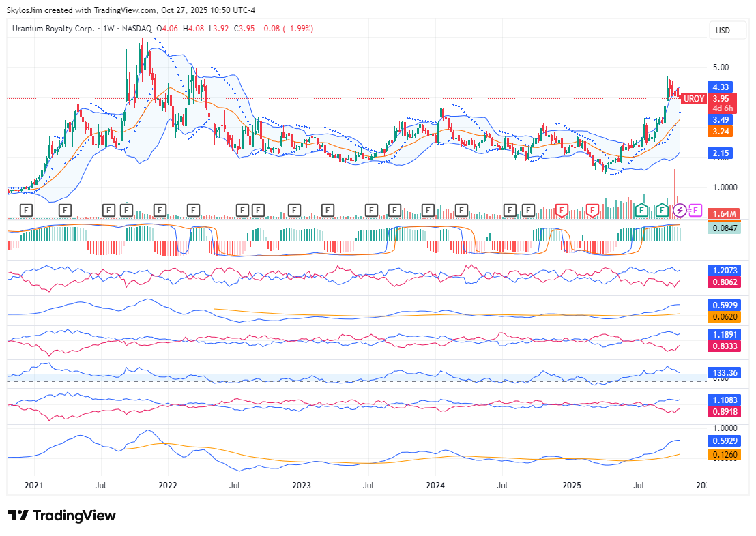This screenshot has width=756, height=536.
Task: Click the blue 2.15 lower band label
Action: (721, 153)
